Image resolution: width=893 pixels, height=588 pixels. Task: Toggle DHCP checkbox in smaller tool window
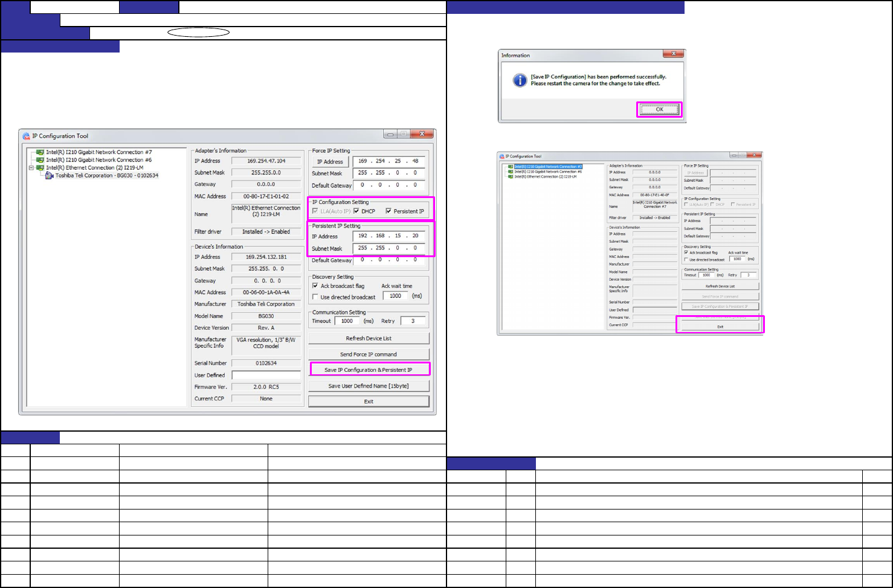coord(712,205)
